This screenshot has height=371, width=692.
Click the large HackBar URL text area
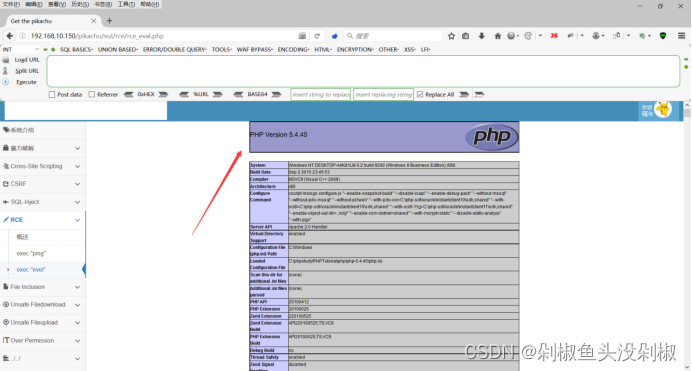pos(363,71)
